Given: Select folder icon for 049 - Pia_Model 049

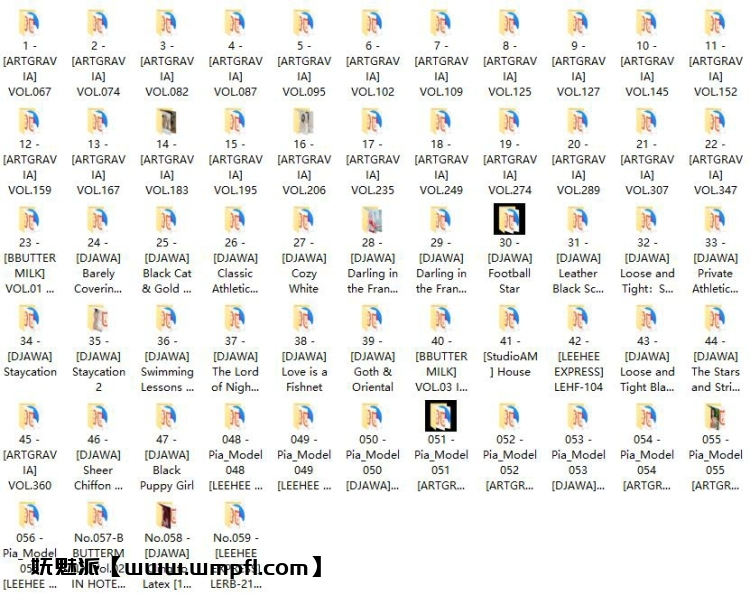Looking at the screenshot, I should pyautogui.click(x=304, y=416).
